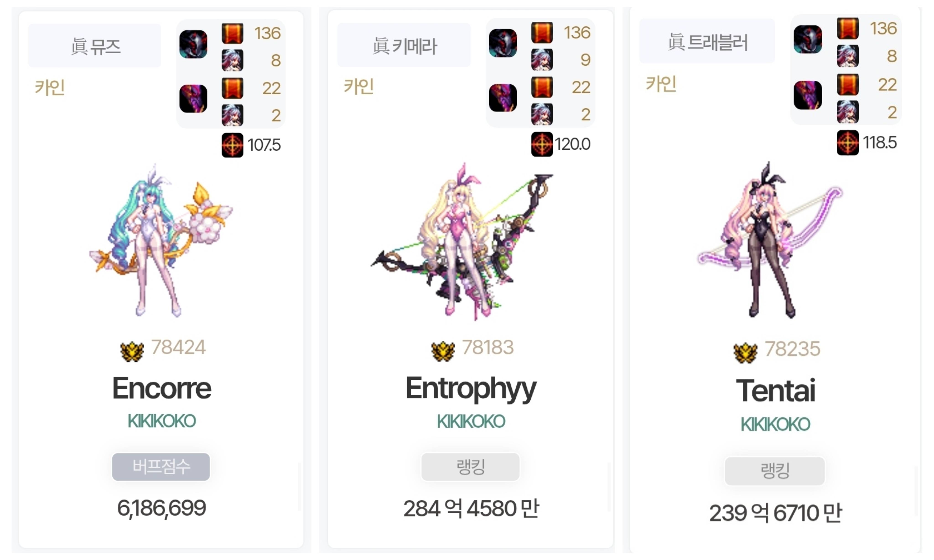Click the gold crest icon next to 78183
This screenshot has width=934, height=560.
click(x=442, y=351)
